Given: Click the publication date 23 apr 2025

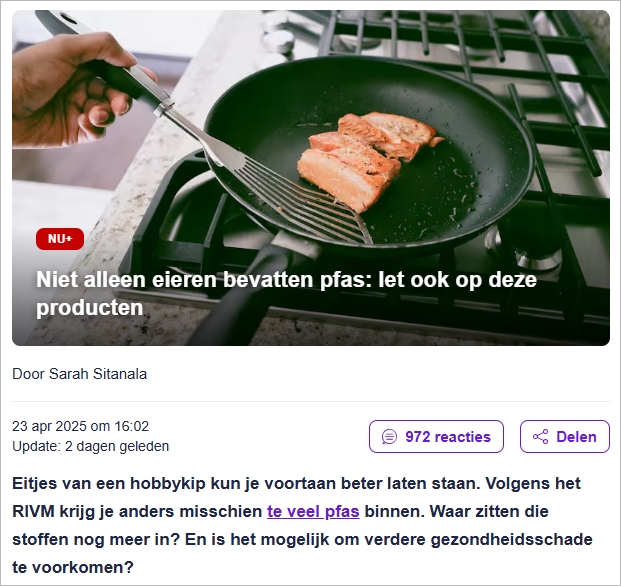Looking at the screenshot, I should coord(49,426).
